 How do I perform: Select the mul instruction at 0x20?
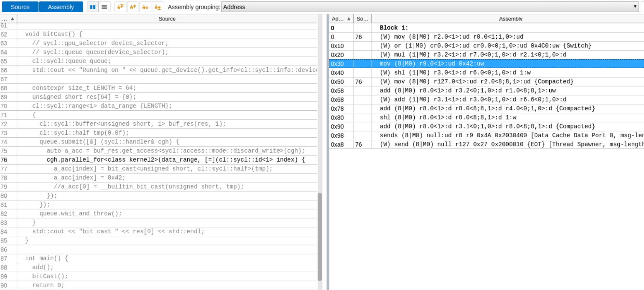click(x=486, y=55)
